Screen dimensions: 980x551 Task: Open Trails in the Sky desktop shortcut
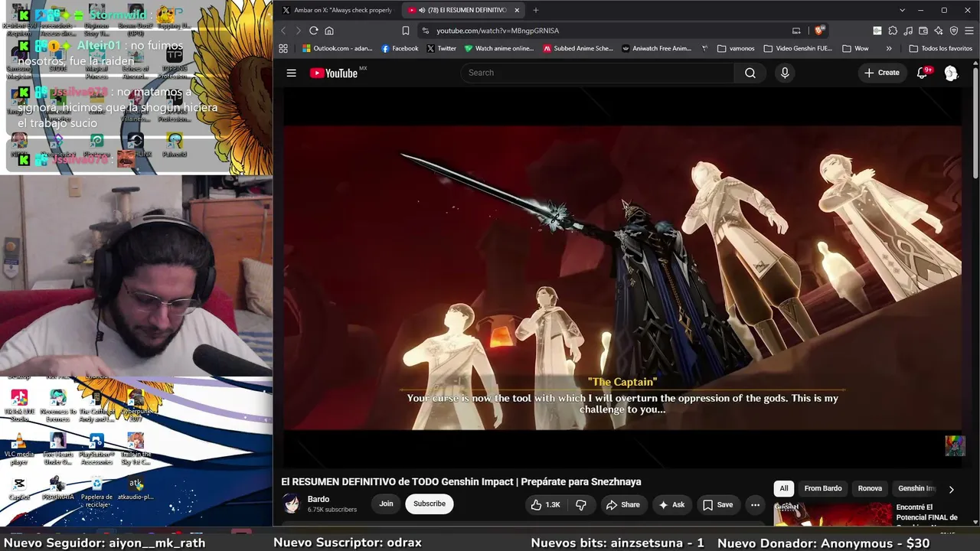136,448
